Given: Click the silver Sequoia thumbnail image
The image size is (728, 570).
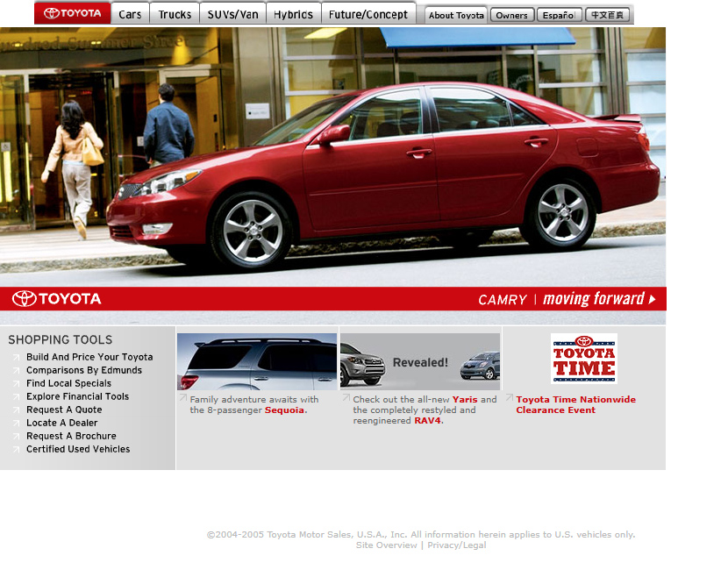Looking at the screenshot, I should [257, 361].
